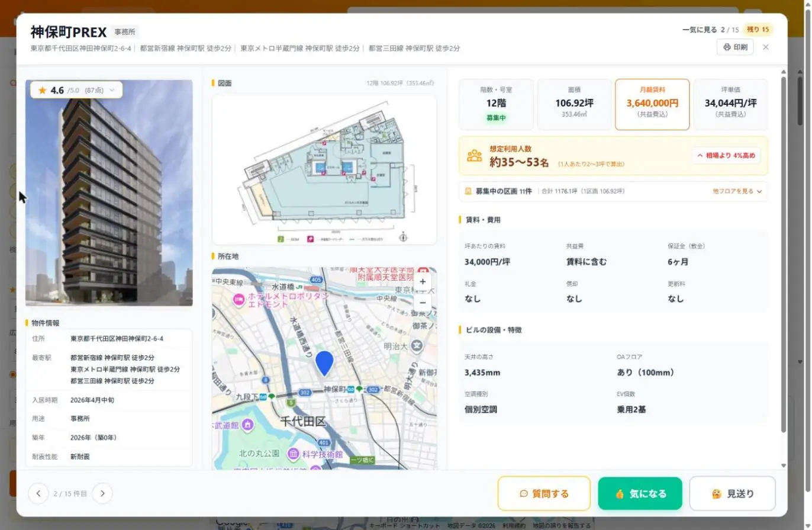Select the 月額賃料 3,640,000円 card
Viewport: 812px width, 530px height.
[x=652, y=104]
